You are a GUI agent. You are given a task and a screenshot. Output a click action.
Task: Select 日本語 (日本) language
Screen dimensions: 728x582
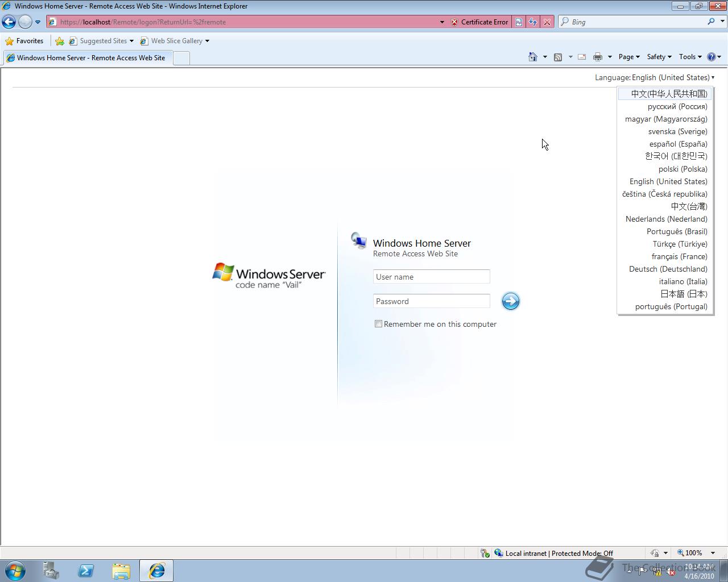coord(665,294)
